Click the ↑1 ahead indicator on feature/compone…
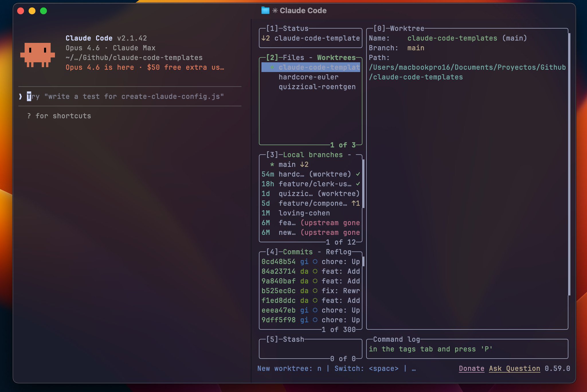 click(x=356, y=203)
